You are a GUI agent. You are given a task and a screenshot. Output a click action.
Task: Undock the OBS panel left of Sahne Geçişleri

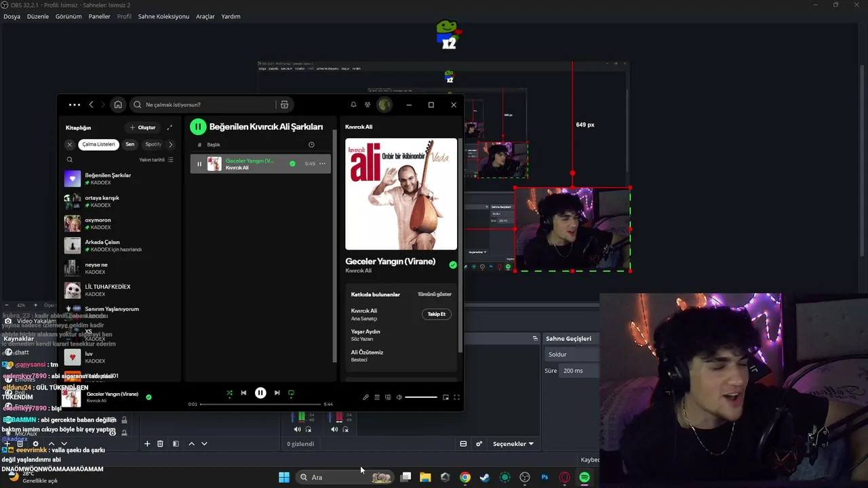pos(535,338)
